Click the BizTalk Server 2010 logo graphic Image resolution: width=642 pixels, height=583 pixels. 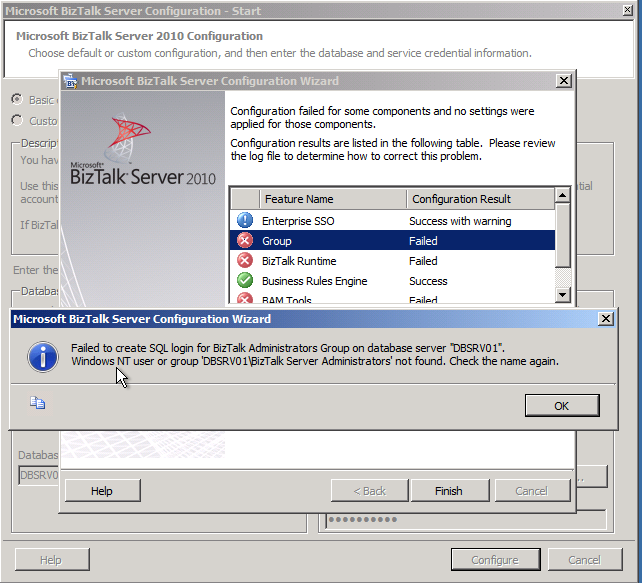(x=142, y=149)
